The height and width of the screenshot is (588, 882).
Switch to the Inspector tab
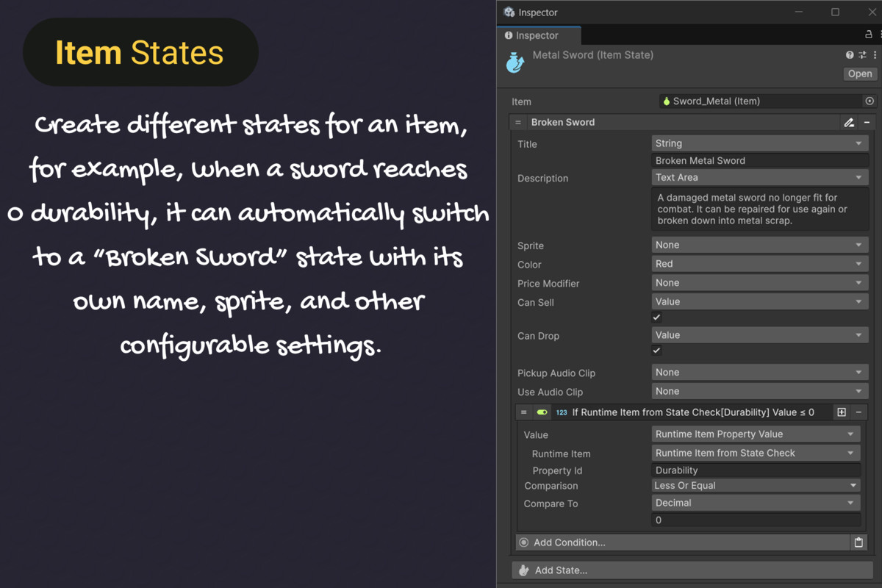(539, 35)
